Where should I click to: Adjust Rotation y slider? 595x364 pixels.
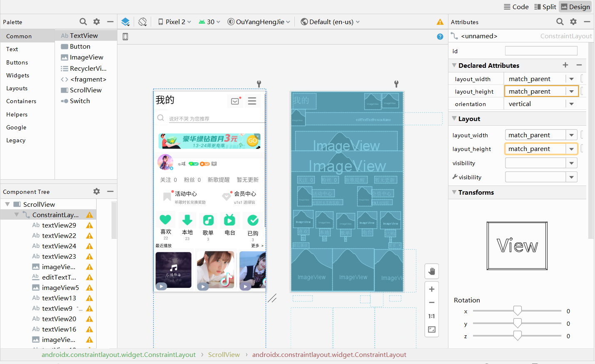click(517, 324)
